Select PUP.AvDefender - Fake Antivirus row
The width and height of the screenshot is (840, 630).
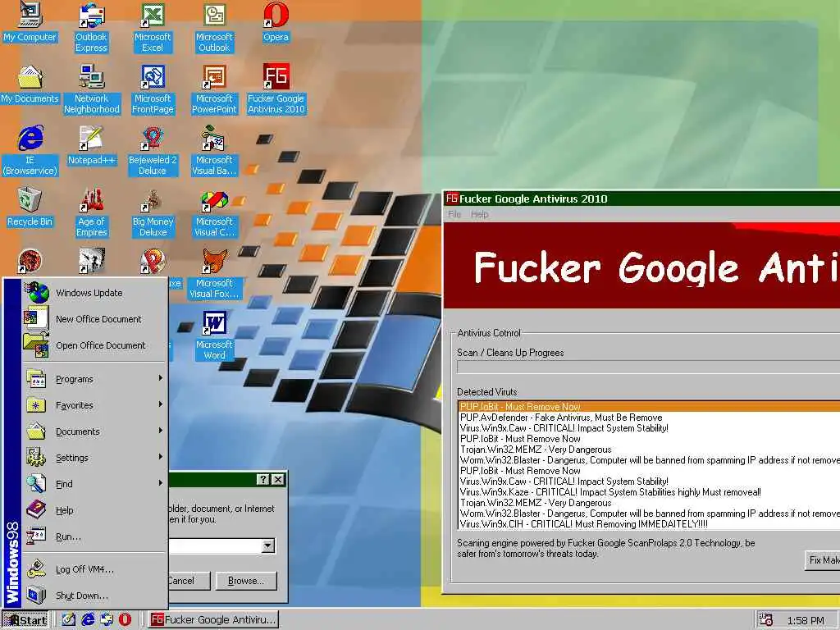(x=650, y=418)
